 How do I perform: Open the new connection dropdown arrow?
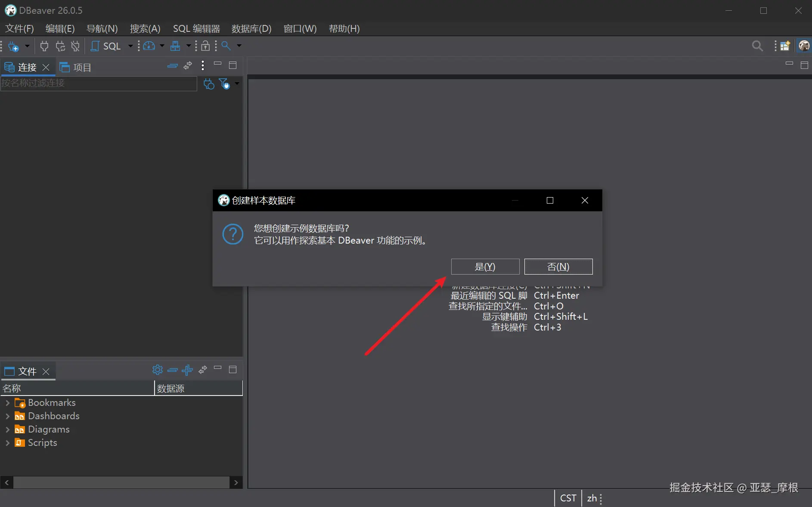pos(27,46)
